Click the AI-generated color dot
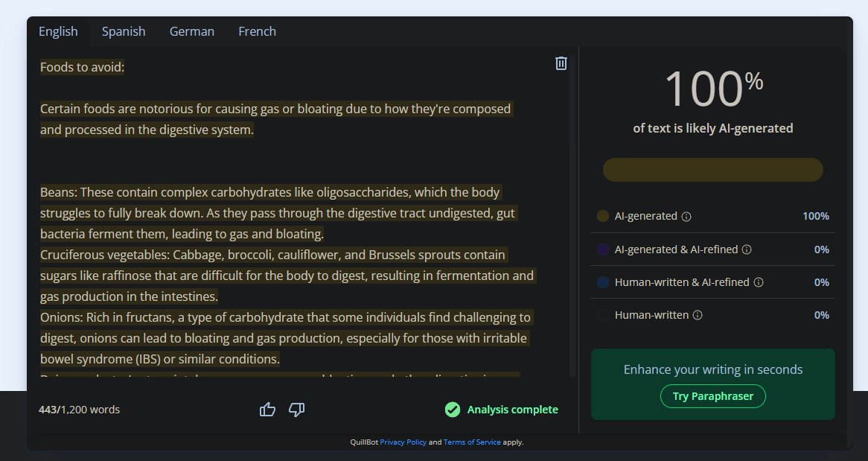This screenshot has height=461, width=868. 603,216
